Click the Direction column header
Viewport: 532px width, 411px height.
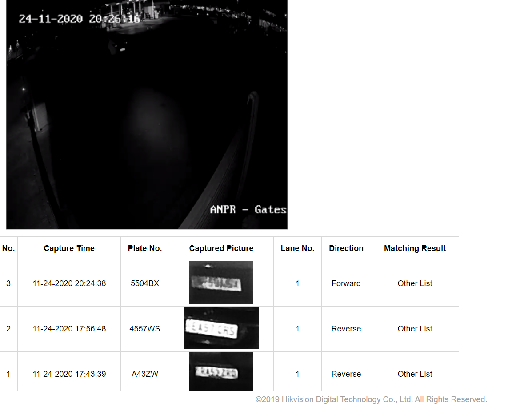pyautogui.click(x=346, y=248)
